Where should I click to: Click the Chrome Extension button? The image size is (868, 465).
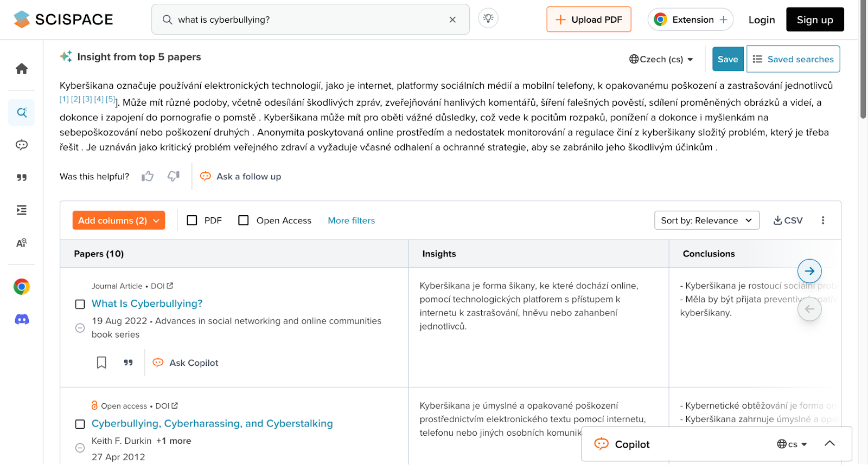coord(691,20)
